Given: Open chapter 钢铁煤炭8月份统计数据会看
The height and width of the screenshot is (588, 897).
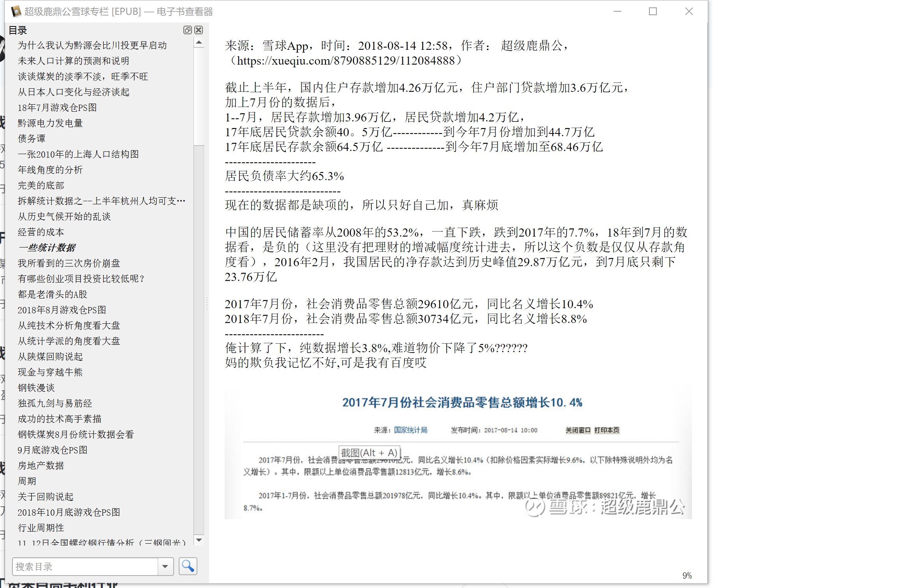Looking at the screenshot, I should tap(76, 434).
